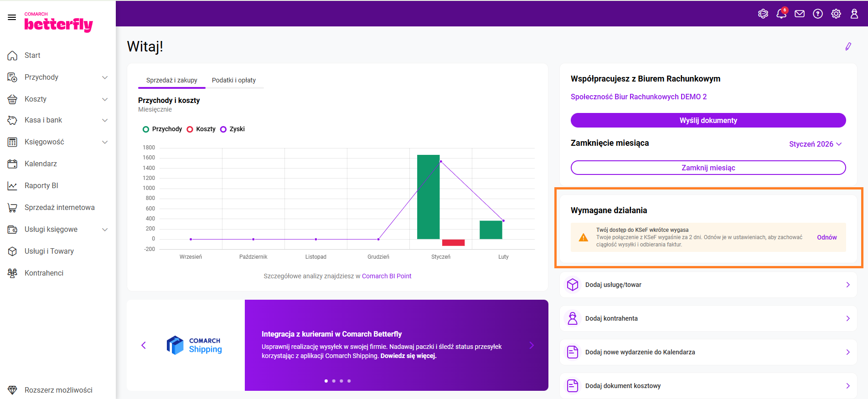Open Raporty BI in the sidebar
Viewport: 868px width, 399px height.
[41, 185]
